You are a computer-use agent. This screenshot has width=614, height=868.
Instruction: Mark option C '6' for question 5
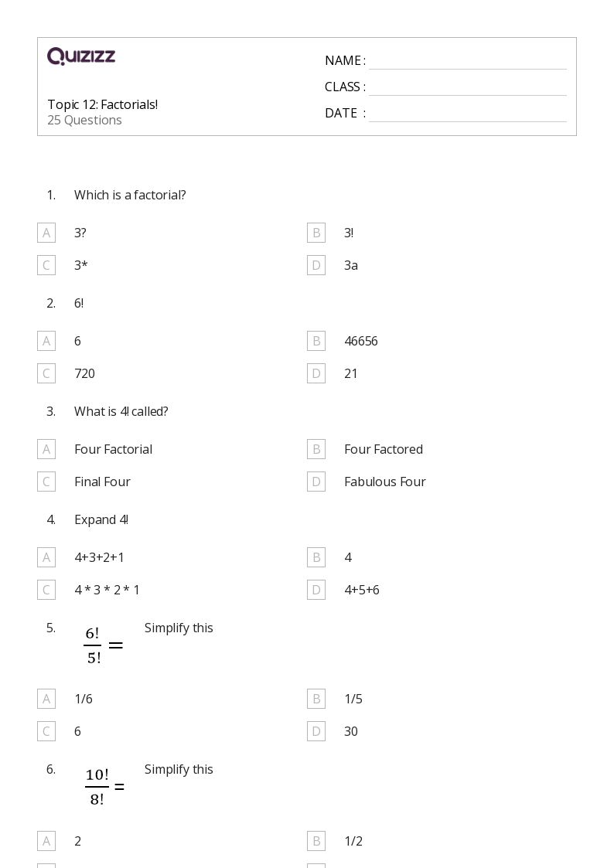coord(46,731)
